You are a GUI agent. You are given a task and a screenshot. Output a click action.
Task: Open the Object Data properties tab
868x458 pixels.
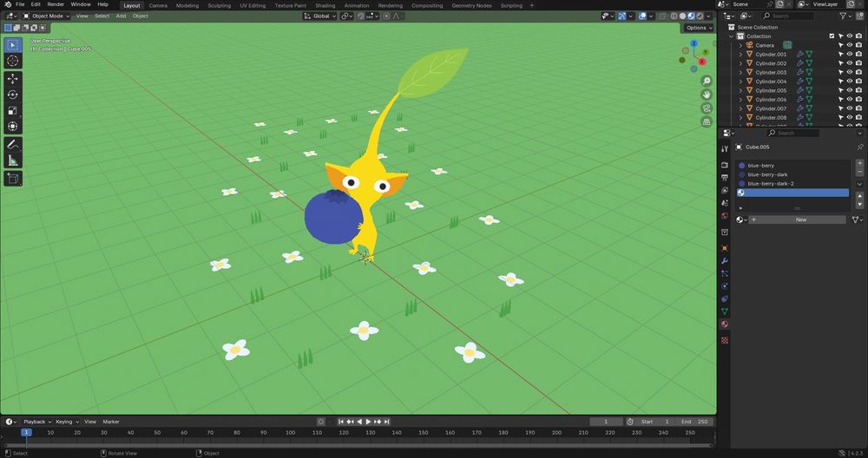[x=725, y=311]
